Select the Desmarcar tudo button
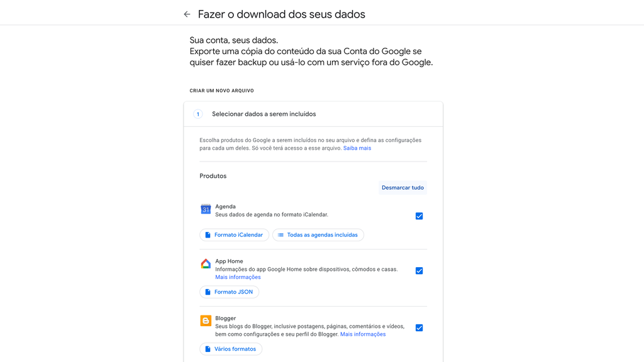The image size is (644, 362). pyautogui.click(x=402, y=187)
